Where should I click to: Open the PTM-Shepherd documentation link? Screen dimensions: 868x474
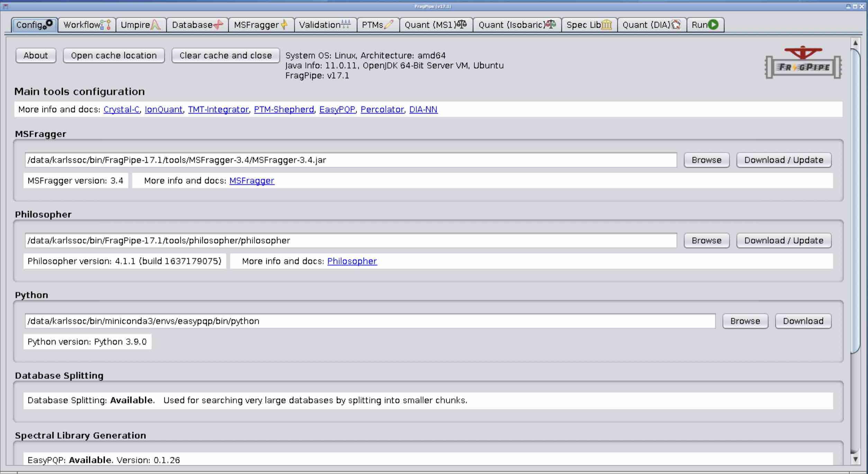pyautogui.click(x=284, y=110)
